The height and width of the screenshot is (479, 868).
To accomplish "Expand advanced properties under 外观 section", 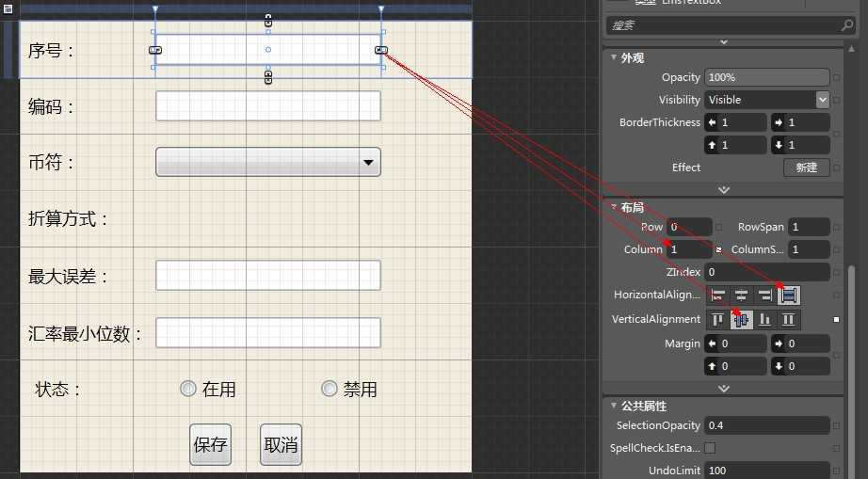I will tap(724, 190).
